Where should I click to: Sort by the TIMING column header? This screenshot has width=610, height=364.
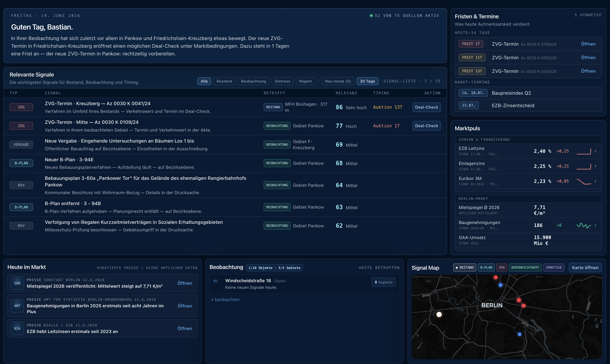point(381,93)
